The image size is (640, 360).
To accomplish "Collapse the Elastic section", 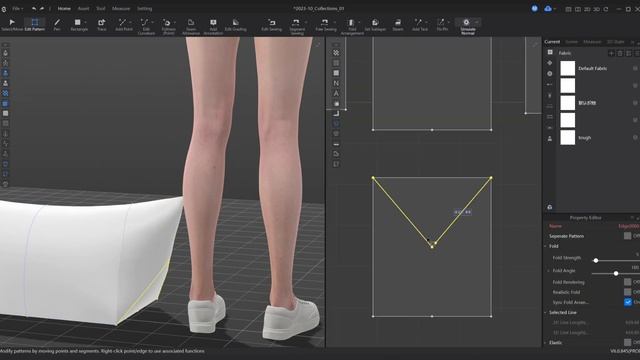I will click(x=545, y=342).
